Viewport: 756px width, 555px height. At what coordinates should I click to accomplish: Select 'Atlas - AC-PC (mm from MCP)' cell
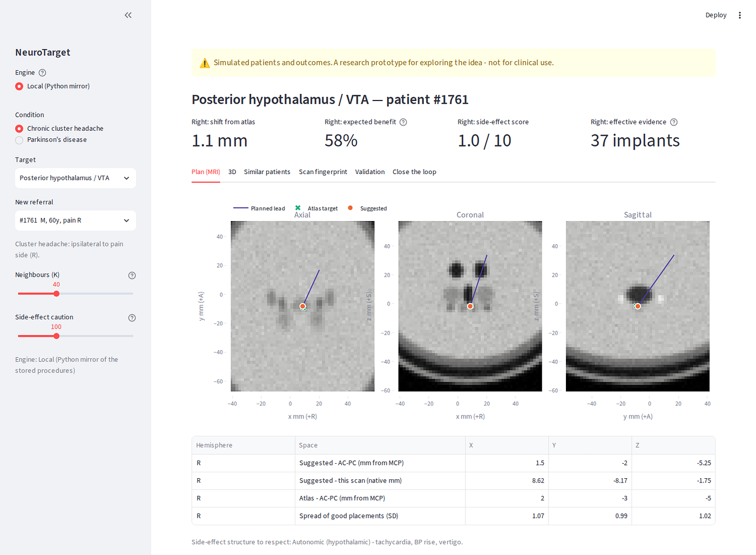[380, 498]
